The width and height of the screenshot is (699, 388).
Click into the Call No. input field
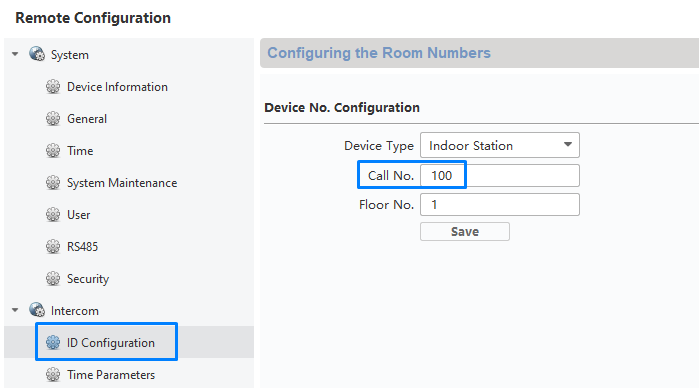pyautogui.click(x=500, y=175)
